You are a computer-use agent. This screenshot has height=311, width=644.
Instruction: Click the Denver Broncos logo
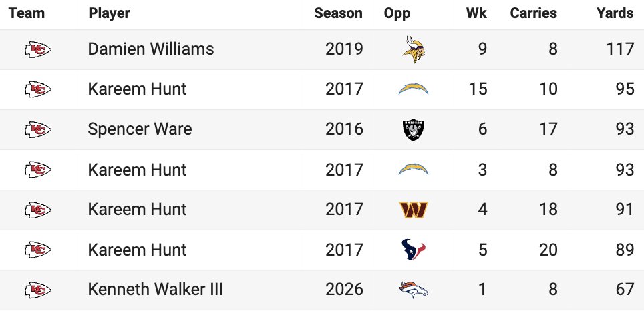tap(414, 290)
